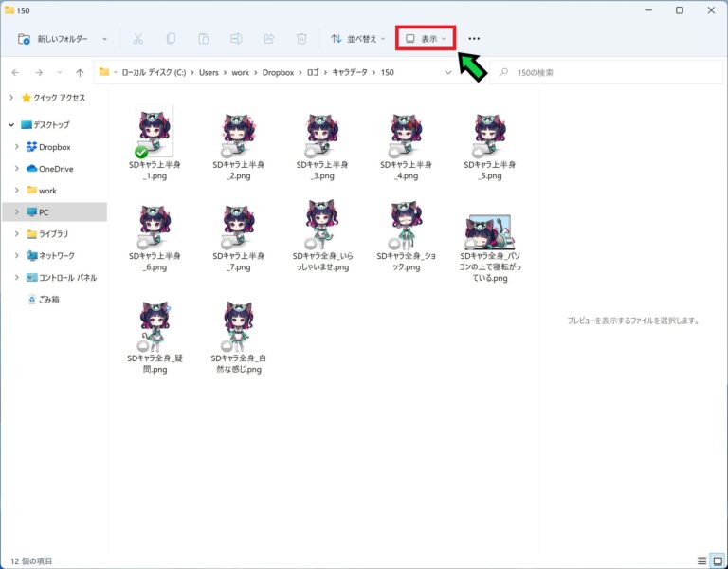The width and height of the screenshot is (728, 569).
Task: Click the Copy icon in toolbar
Action: (171, 39)
